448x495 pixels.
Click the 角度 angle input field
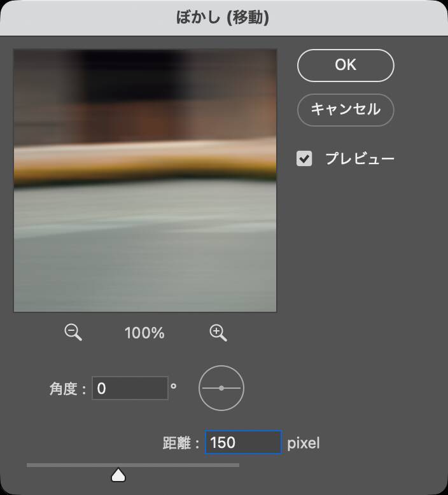click(130, 388)
